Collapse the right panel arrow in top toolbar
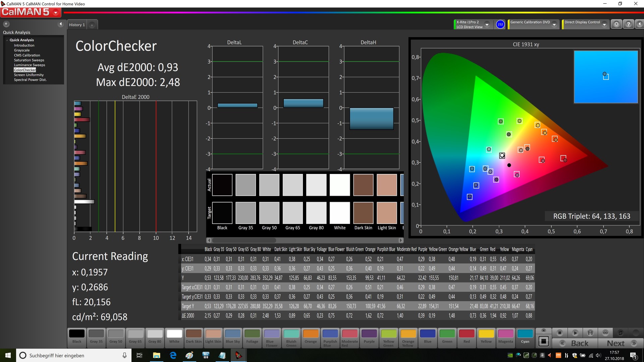 tap(639, 24)
